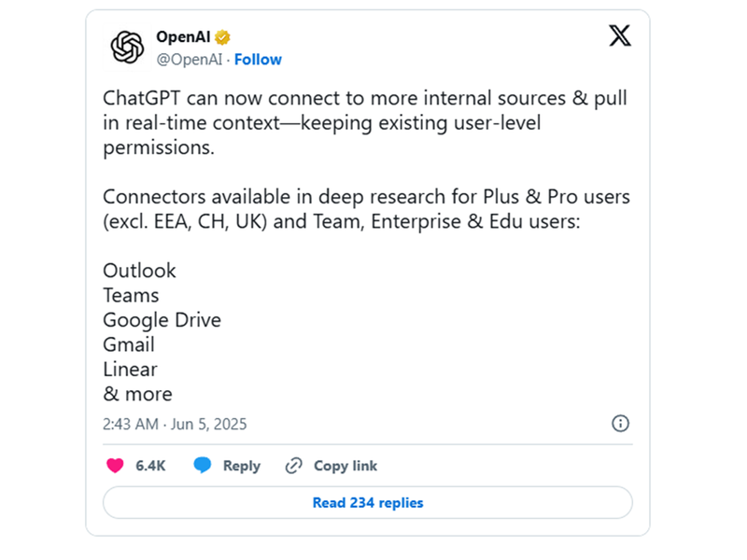747x560 pixels.
Task: Click the paragraph about Connectors available in deep research
Action: coord(366,209)
